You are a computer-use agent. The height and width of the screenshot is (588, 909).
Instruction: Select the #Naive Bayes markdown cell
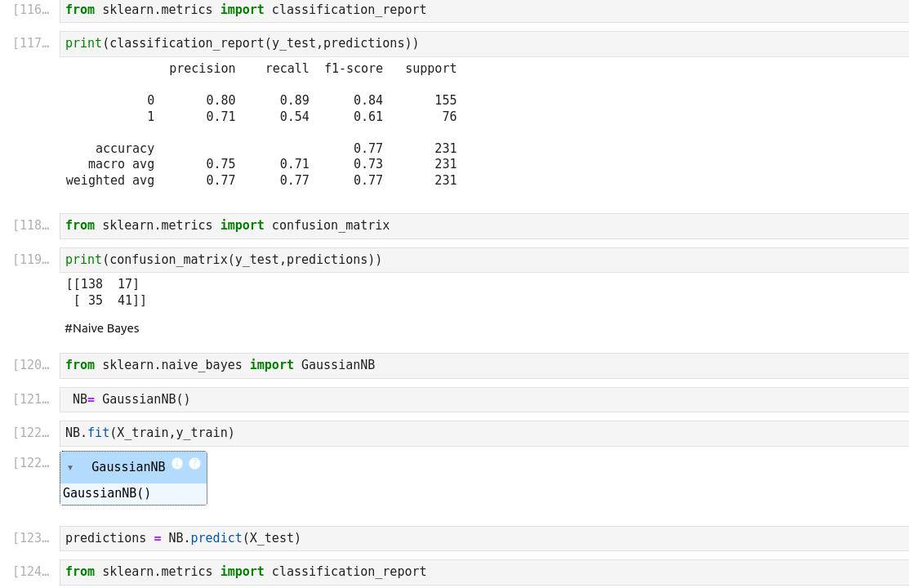click(102, 328)
